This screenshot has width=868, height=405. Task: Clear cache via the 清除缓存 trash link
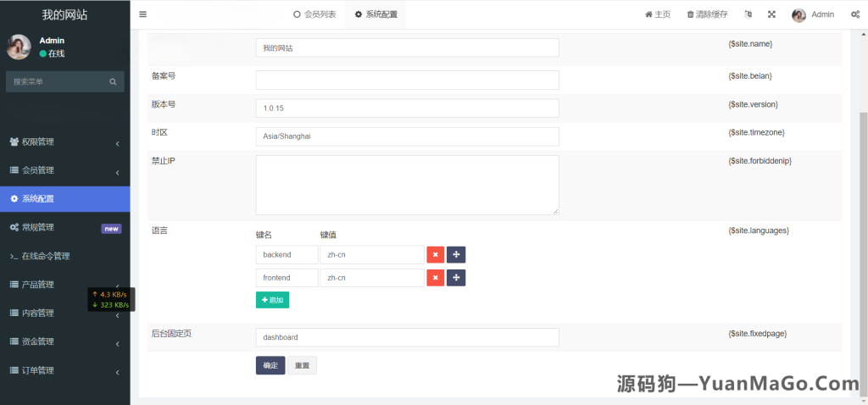(707, 14)
